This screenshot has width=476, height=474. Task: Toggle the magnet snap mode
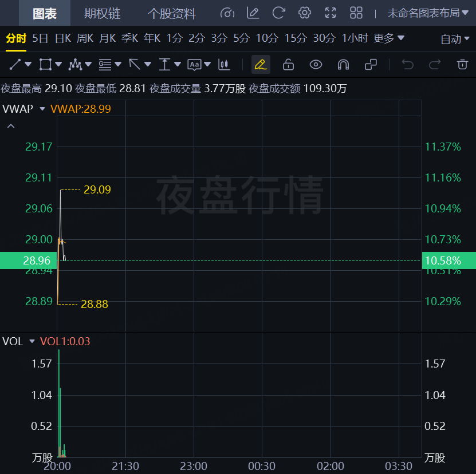(x=343, y=64)
